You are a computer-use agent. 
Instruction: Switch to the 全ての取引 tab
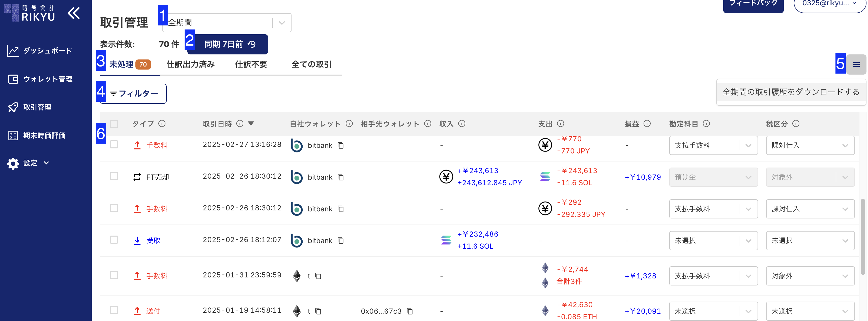(x=311, y=64)
